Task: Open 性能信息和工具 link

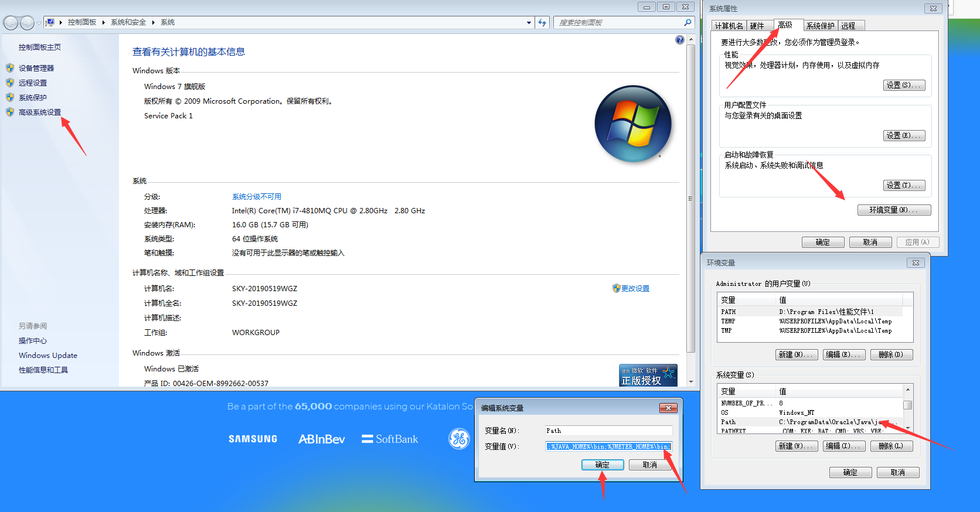Action: (43, 370)
